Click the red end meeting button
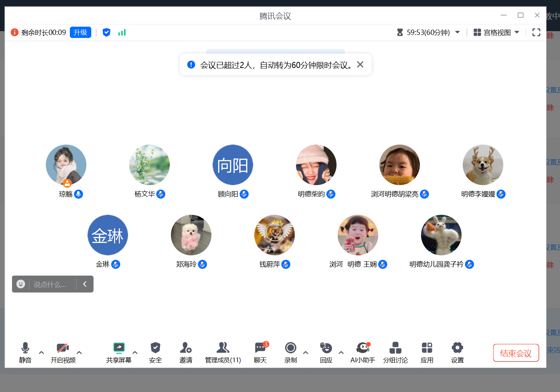The image size is (560, 392). tap(516, 353)
